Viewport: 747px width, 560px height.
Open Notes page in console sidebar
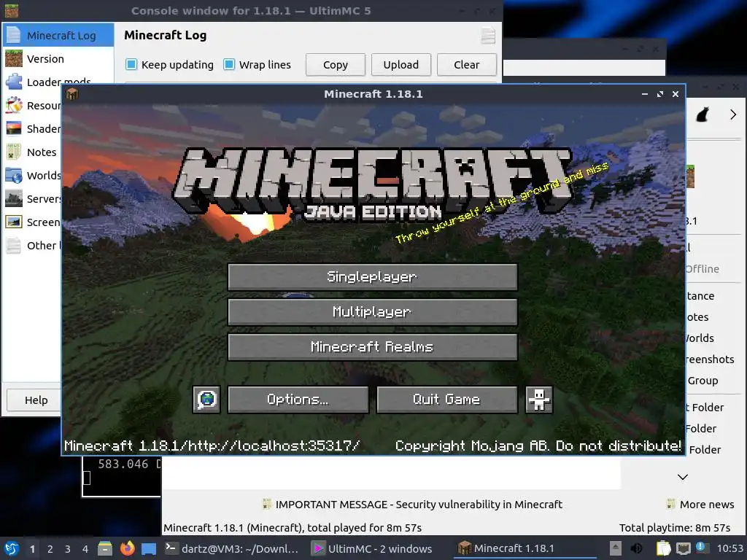[x=32, y=152]
